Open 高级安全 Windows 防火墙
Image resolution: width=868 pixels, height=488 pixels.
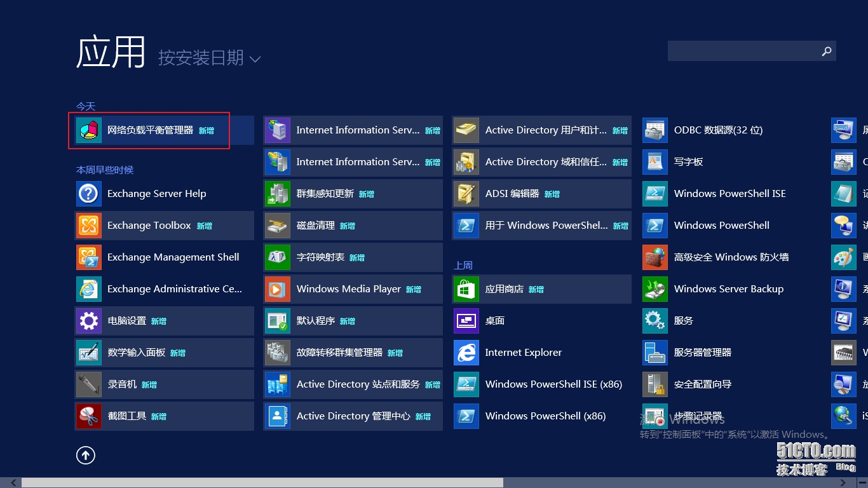click(x=728, y=257)
